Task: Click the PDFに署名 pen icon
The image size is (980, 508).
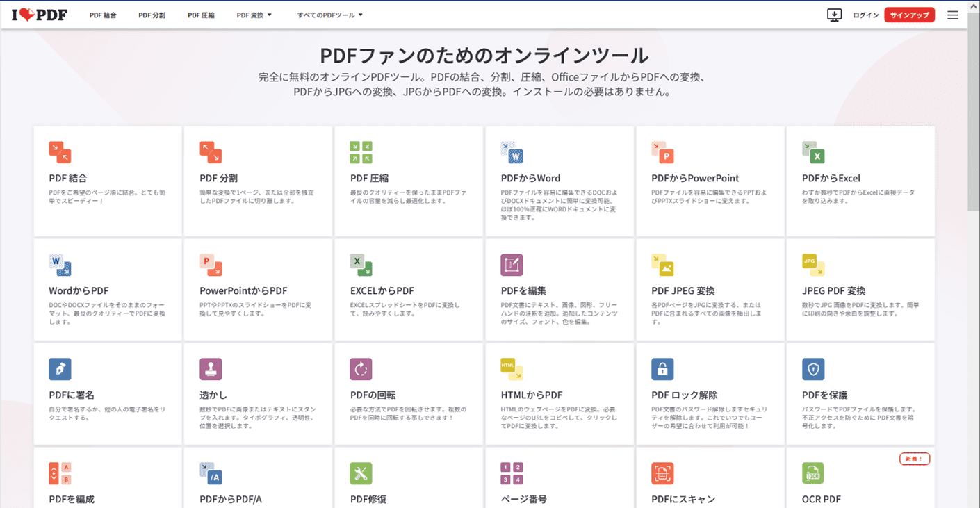Action: pos(60,369)
